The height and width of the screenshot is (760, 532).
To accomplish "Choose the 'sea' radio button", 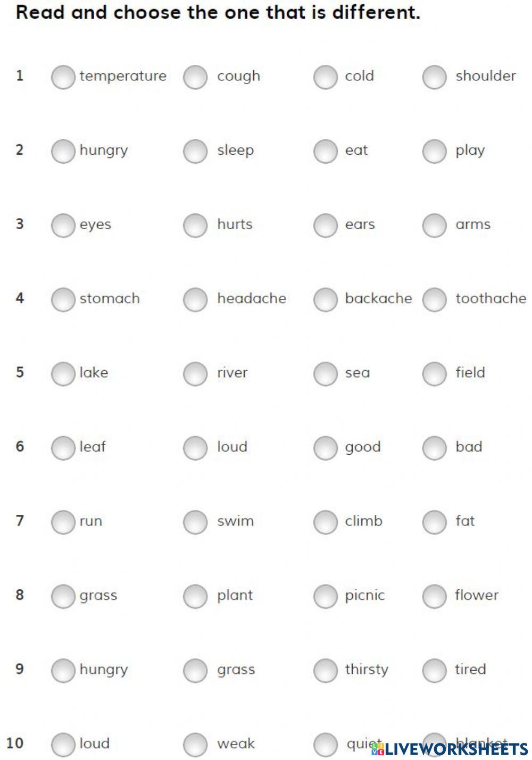I will point(325,374).
